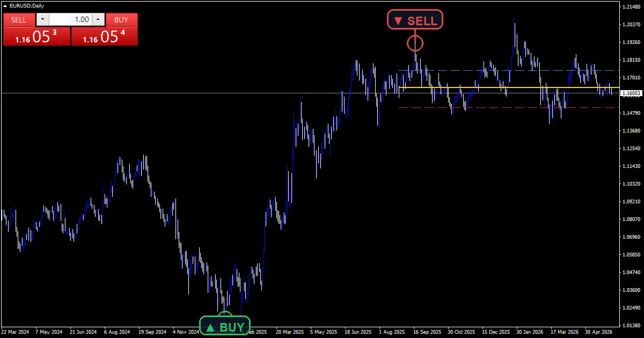Click the 1.19260 price axis label

[x=632, y=42]
